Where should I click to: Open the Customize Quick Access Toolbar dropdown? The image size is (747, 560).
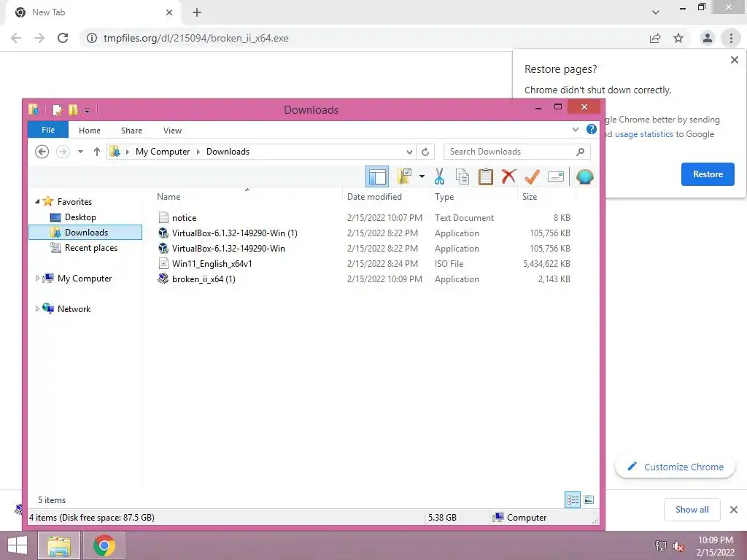point(88,111)
